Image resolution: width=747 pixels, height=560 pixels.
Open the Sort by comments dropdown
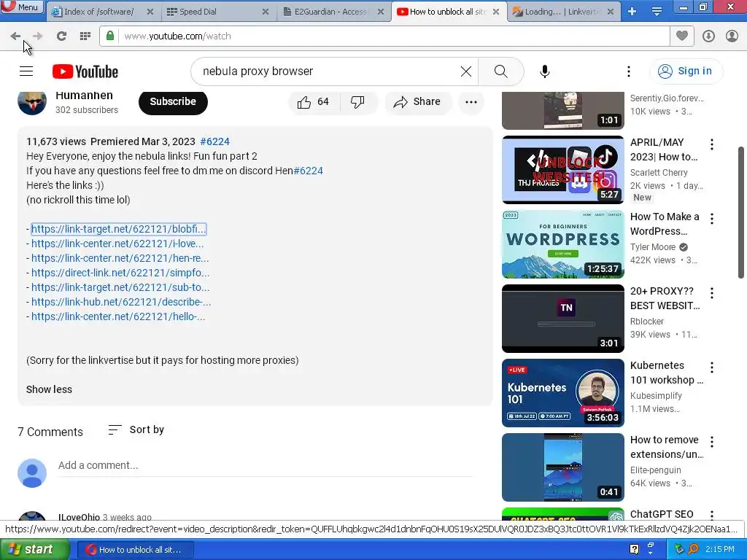pos(136,429)
